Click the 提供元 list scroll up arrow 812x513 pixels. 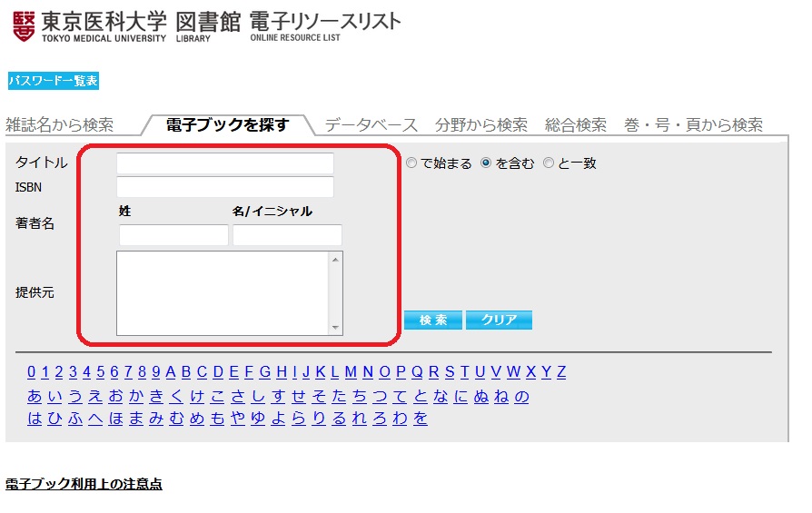335,260
